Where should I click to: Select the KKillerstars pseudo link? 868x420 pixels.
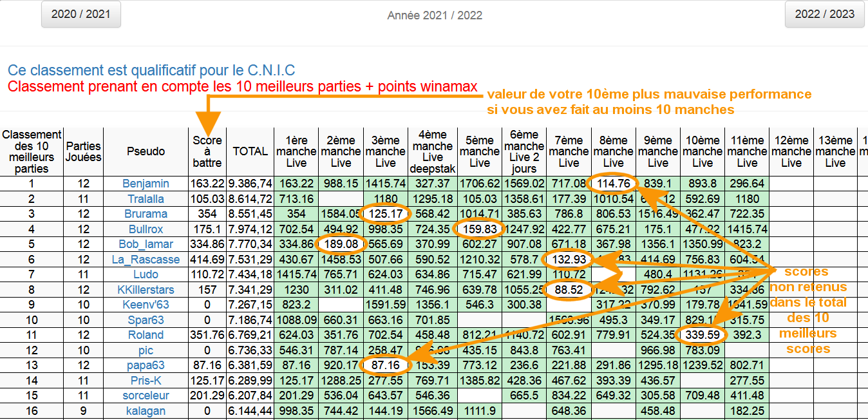pos(146,290)
